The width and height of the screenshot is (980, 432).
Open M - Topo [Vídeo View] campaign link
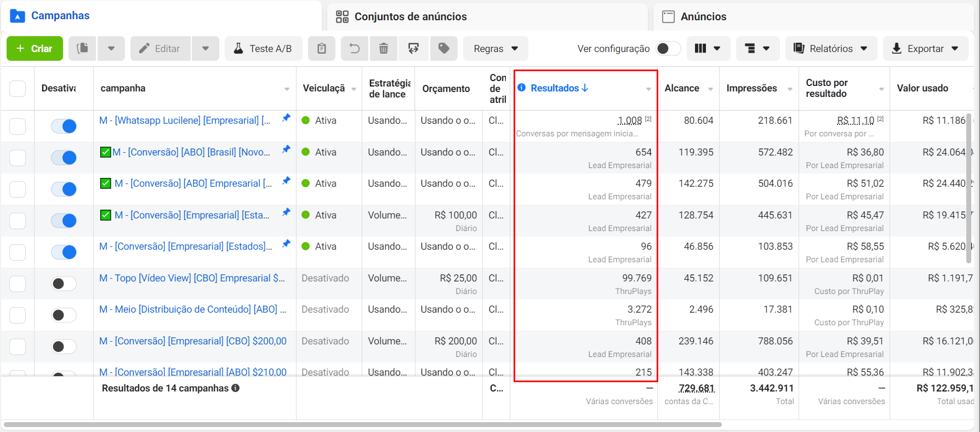click(192, 278)
